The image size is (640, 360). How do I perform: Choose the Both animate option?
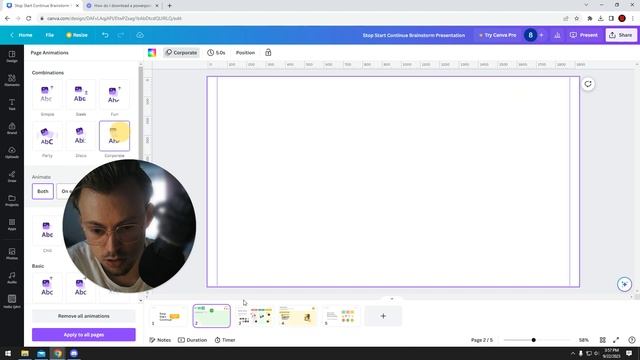tap(43, 191)
